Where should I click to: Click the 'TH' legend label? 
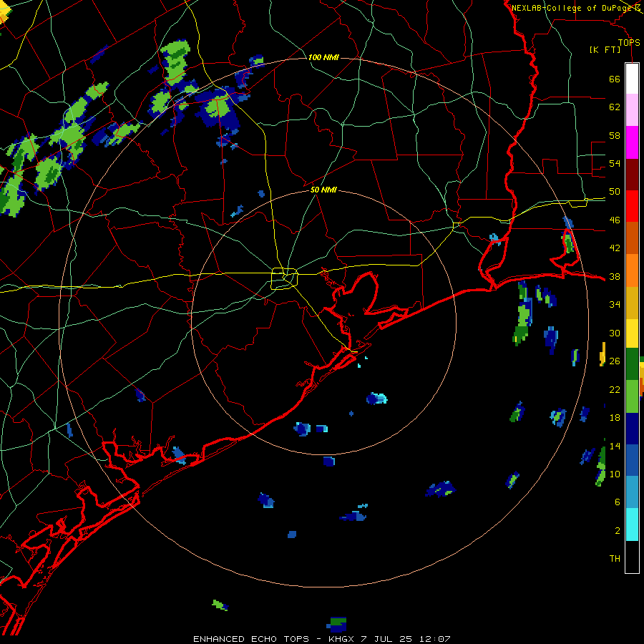pyautogui.click(x=615, y=559)
